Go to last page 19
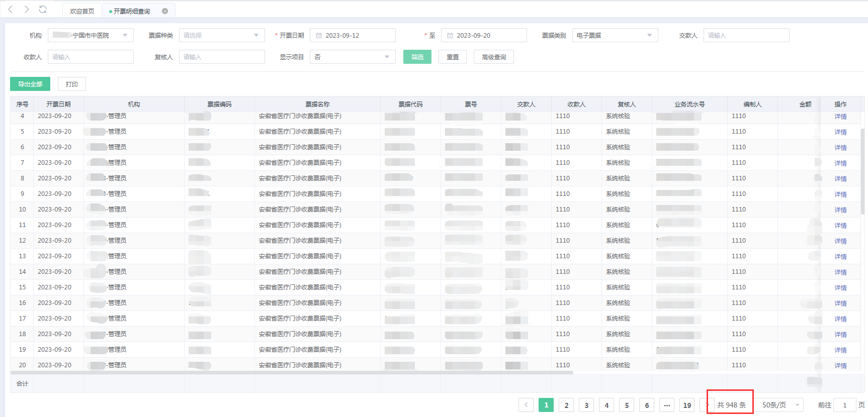The width and height of the screenshot is (868, 417). tap(687, 405)
